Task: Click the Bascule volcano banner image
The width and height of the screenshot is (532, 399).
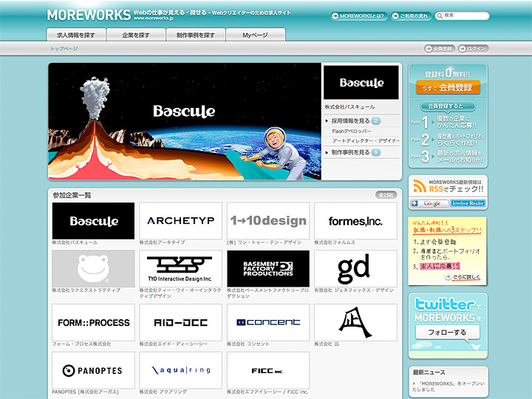Action: point(185,120)
